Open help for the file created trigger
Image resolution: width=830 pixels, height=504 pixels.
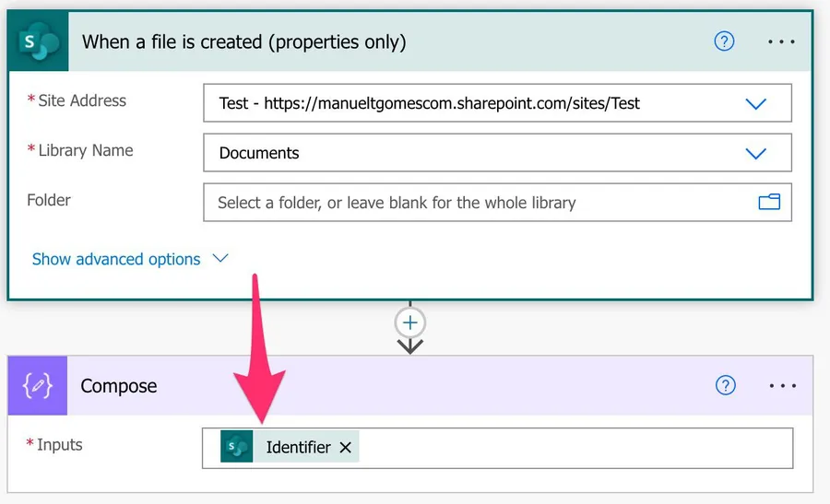pyautogui.click(x=725, y=42)
